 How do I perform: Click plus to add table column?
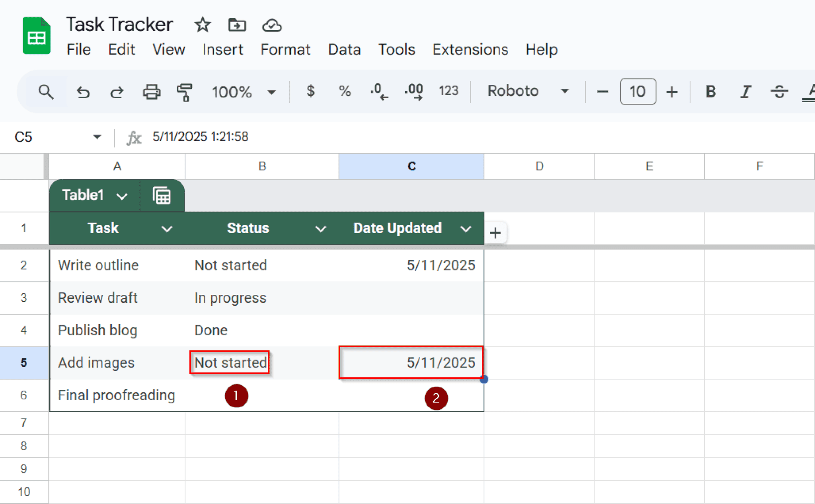[495, 233]
